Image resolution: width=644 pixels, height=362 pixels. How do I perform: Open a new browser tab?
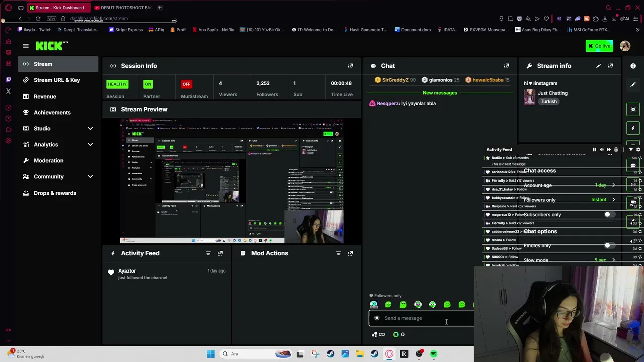coord(159,8)
